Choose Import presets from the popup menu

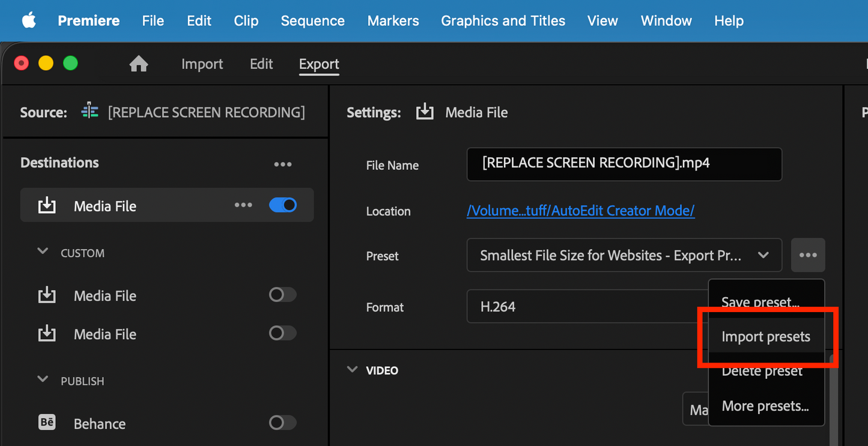[x=766, y=337]
